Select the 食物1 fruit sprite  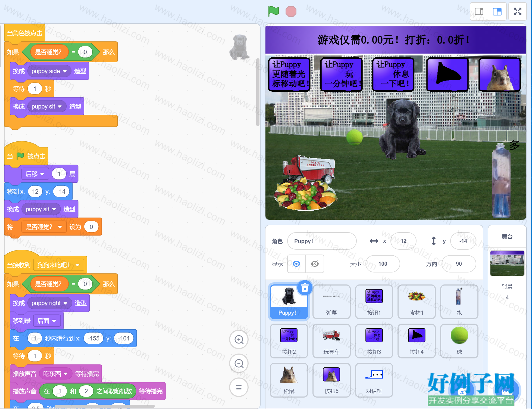coord(417,302)
